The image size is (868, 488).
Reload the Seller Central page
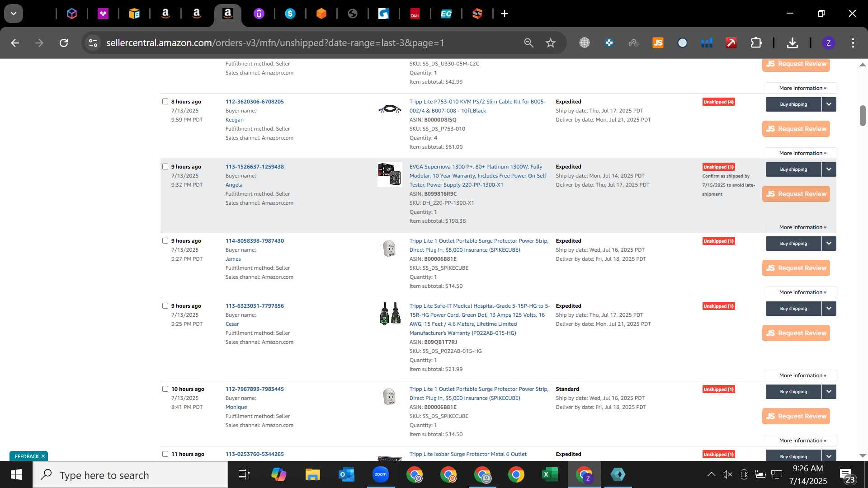[64, 43]
